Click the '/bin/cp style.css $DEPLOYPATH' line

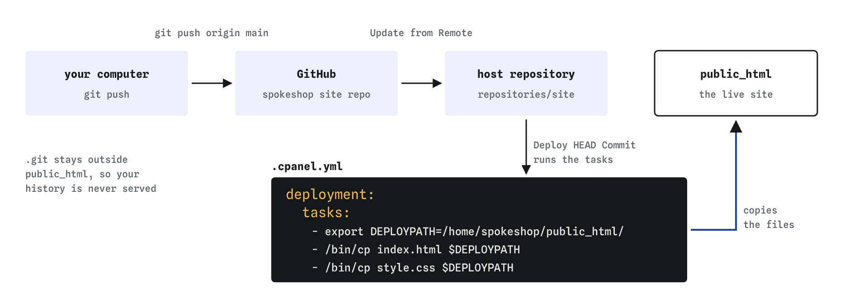click(413, 268)
